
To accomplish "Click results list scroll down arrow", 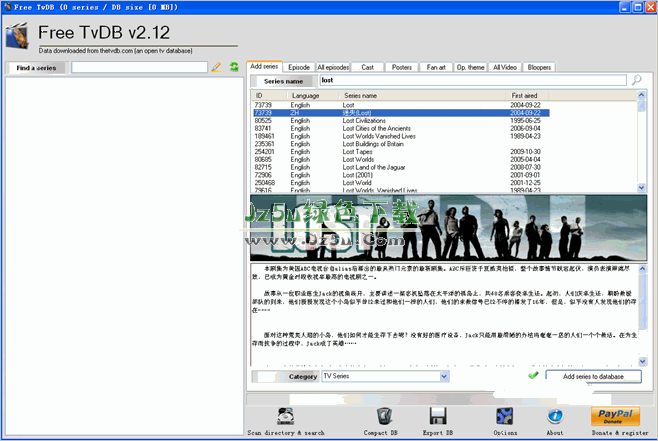I will coord(641,188).
